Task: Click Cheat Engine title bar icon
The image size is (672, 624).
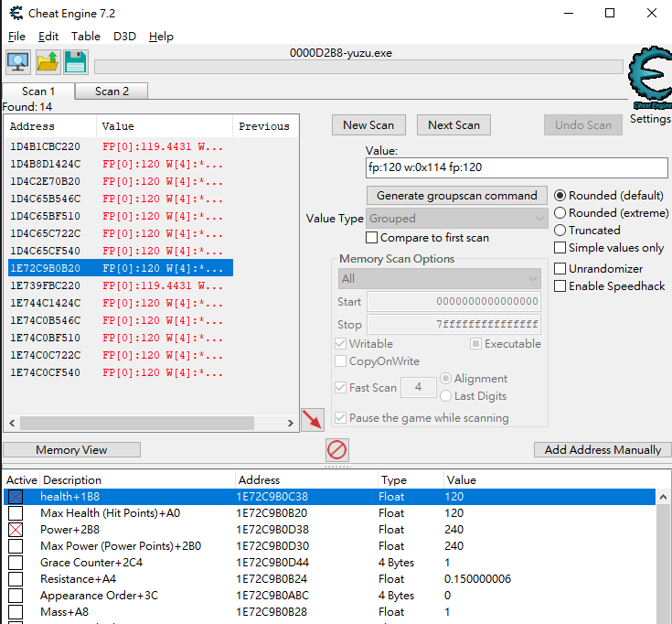Action: point(16,14)
